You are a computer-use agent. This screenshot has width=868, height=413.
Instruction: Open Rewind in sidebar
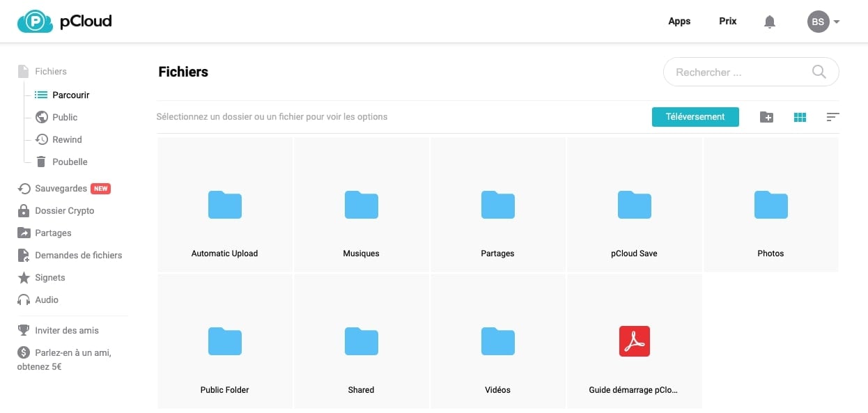click(67, 139)
